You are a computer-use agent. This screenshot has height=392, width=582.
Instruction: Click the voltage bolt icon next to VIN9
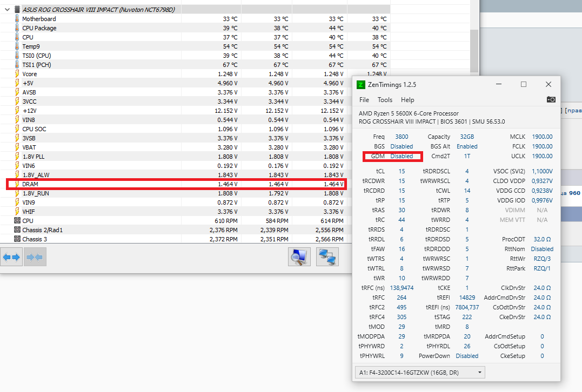pyautogui.click(x=17, y=202)
